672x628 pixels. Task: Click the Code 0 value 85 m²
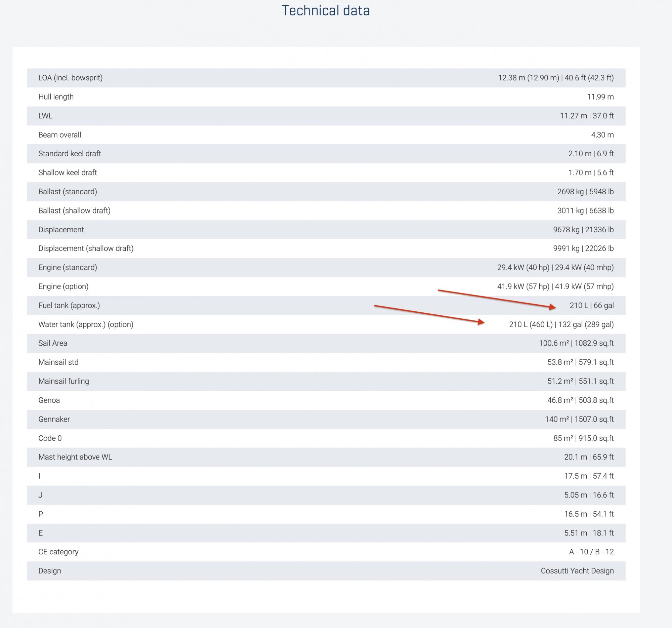tap(563, 438)
